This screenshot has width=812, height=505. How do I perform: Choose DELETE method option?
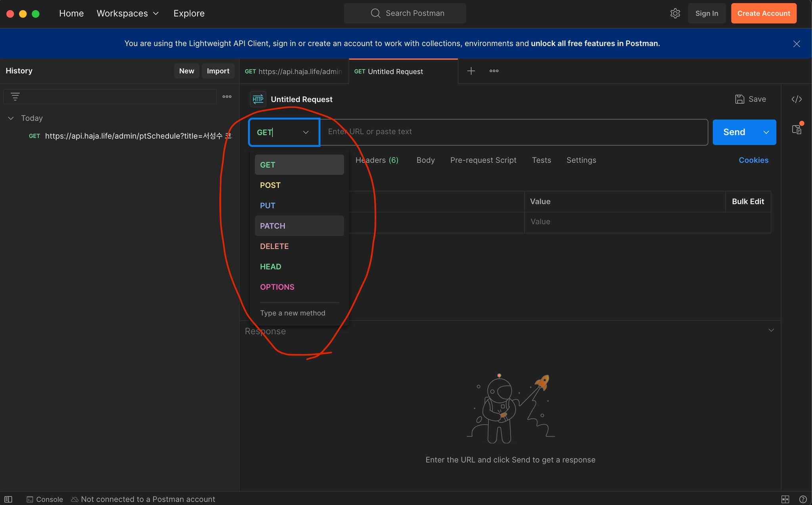point(274,246)
